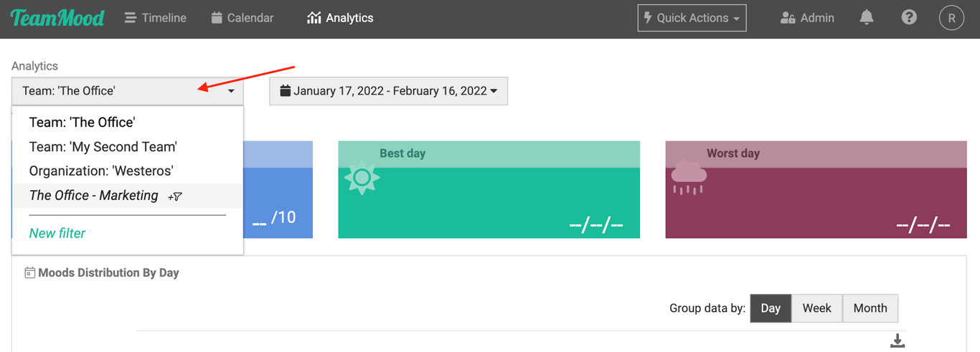
Task: Select Organization: 'Westeros' option
Action: pyautogui.click(x=101, y=171)
